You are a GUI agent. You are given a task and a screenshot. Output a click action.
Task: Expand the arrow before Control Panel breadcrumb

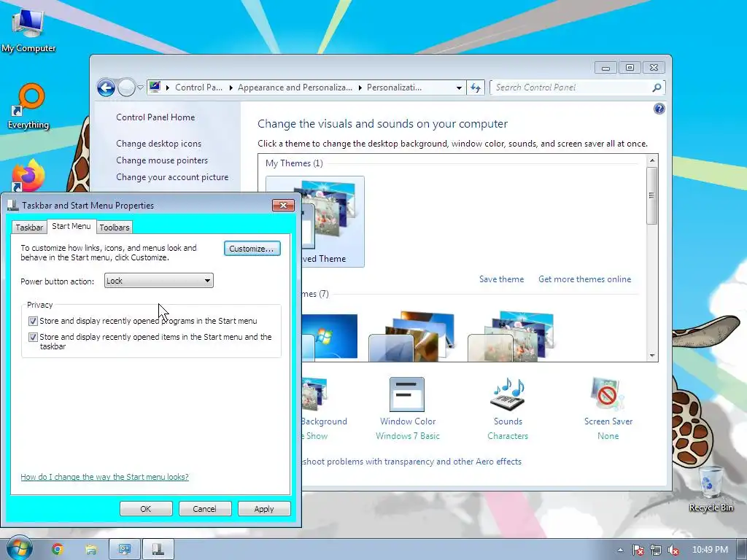click(x=168, y=87)
